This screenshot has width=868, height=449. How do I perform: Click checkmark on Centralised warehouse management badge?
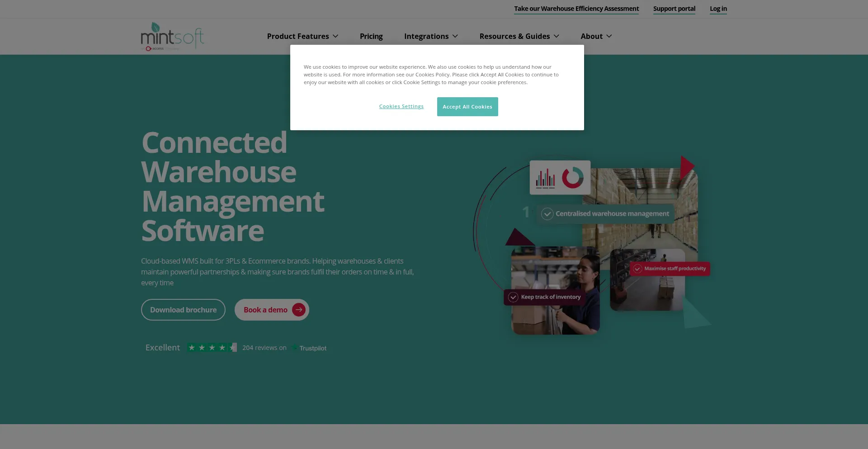547,213
